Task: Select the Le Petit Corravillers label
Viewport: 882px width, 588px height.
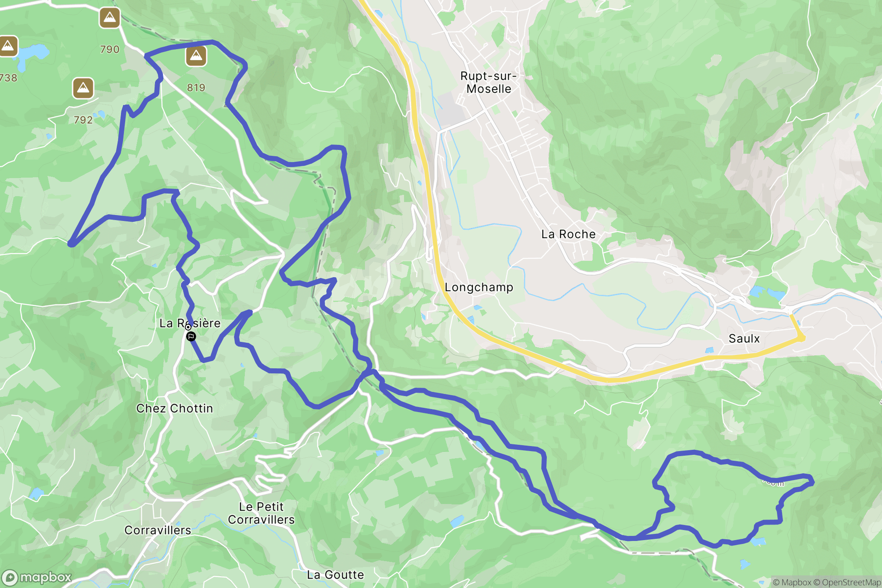Action: tap(261, 513)
